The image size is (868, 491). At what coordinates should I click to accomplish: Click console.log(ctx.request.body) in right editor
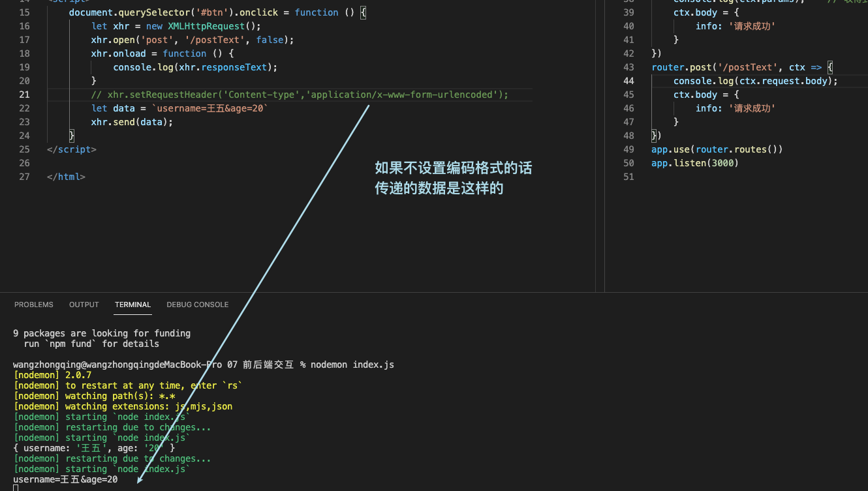tap(755, 81)
